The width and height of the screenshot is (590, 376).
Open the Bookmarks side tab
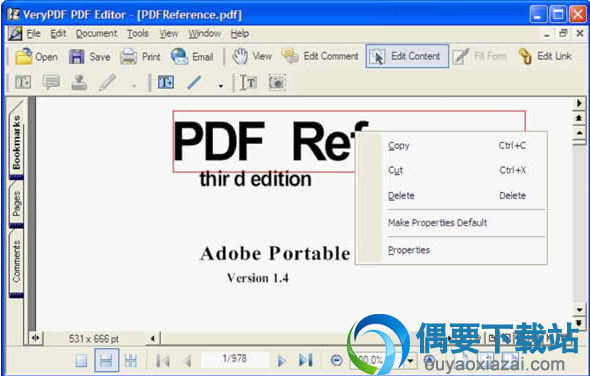[16, 142]
